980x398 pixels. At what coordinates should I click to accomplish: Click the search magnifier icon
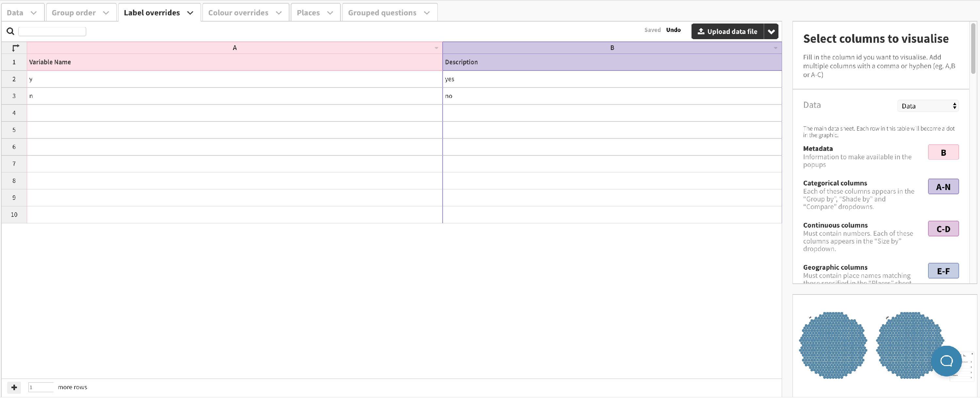coord(10,31)
